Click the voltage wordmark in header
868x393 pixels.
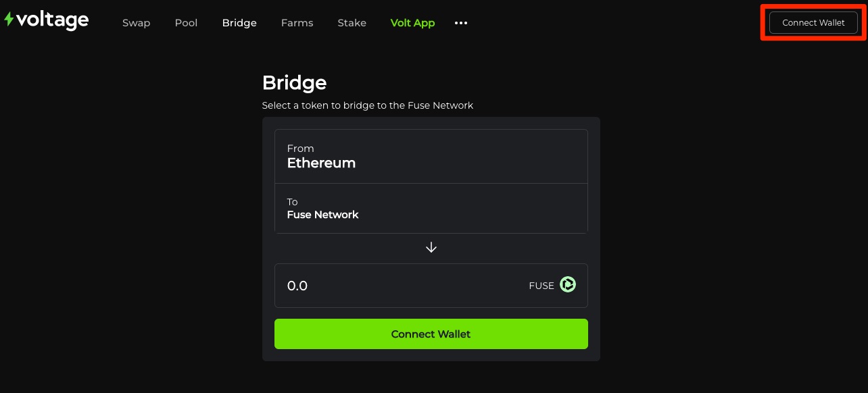click(x=52, y=21)
